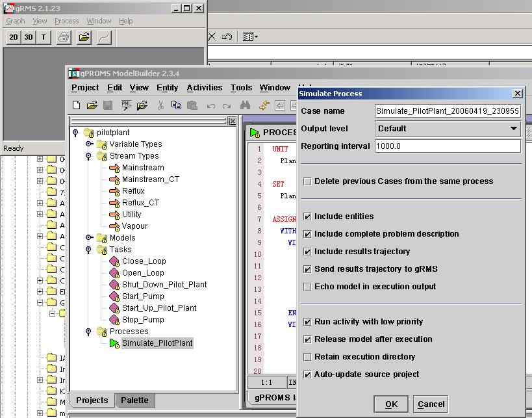The height and width of the screenshot is (418, 532).
Task: Click the 2D graph button in gRMS
Action: click(14, 37)
